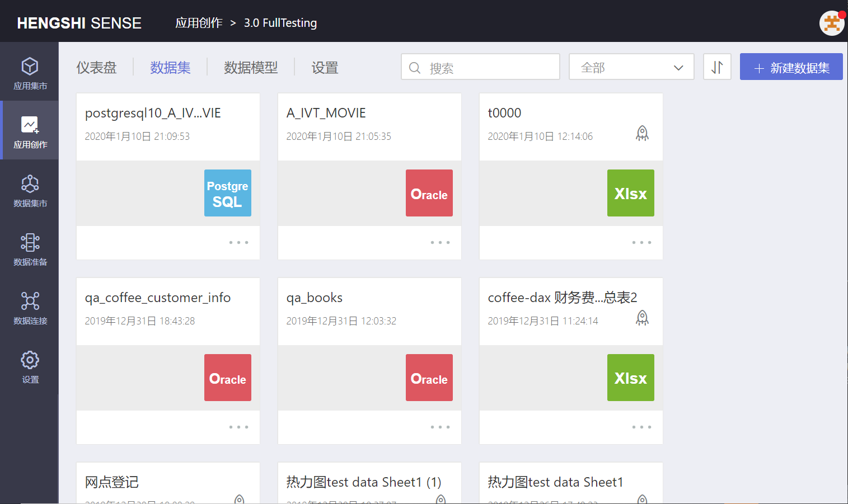Open dataset 热力图test data Sheet1 (1) title
Image resolution: width=848 pixels, height=504 pixels.
coord(364,482)
